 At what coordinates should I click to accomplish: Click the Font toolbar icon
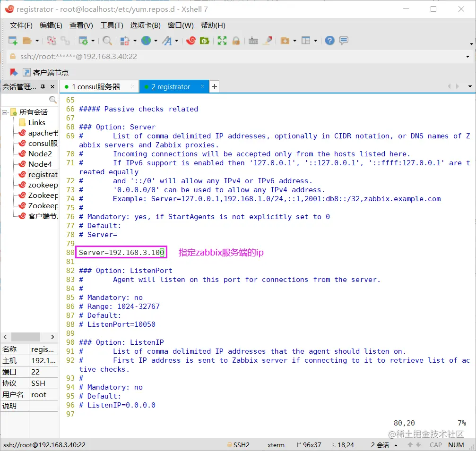pos(167,40)
